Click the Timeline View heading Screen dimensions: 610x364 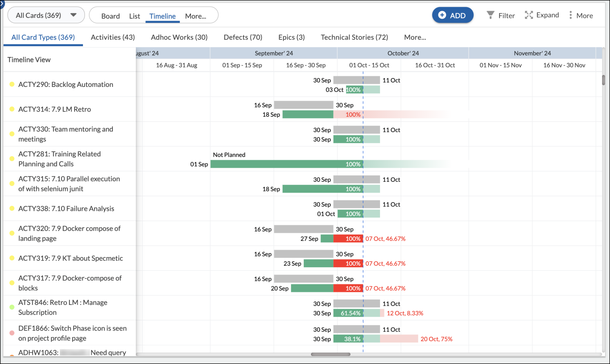(29, 60)
